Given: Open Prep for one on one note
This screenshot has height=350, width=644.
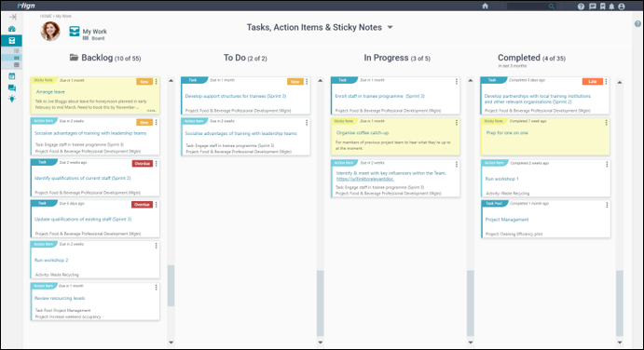Looking at the screenshot, I should [x=507, y=133].
